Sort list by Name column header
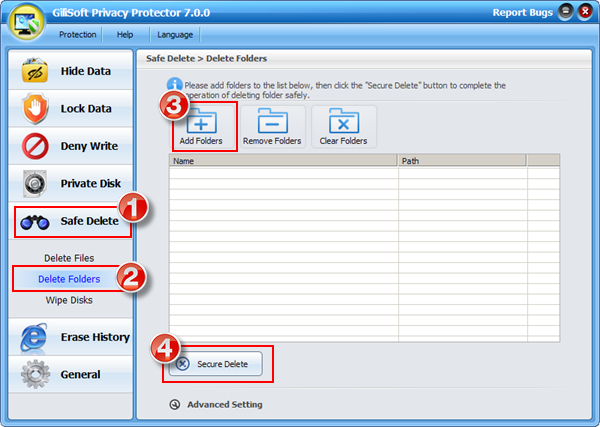This screenshot has width=600, height=427. [x=283, y=161]
